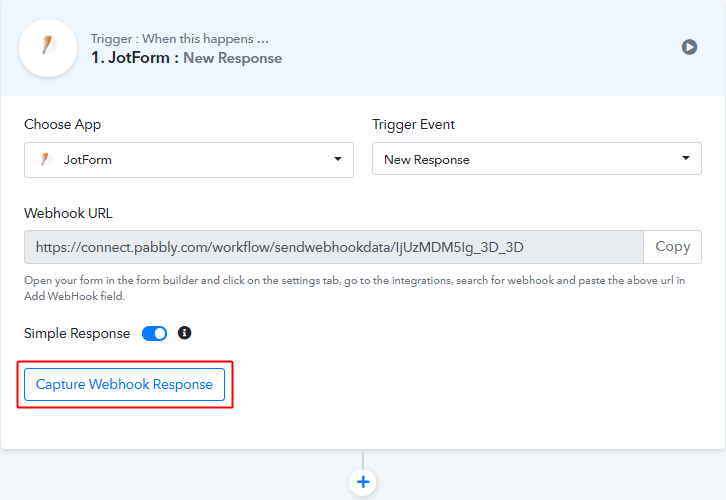The height and width of the screenshot is (500, 726).
Task: Click the 'Trigger Event' label
Action: click(413, 125)
